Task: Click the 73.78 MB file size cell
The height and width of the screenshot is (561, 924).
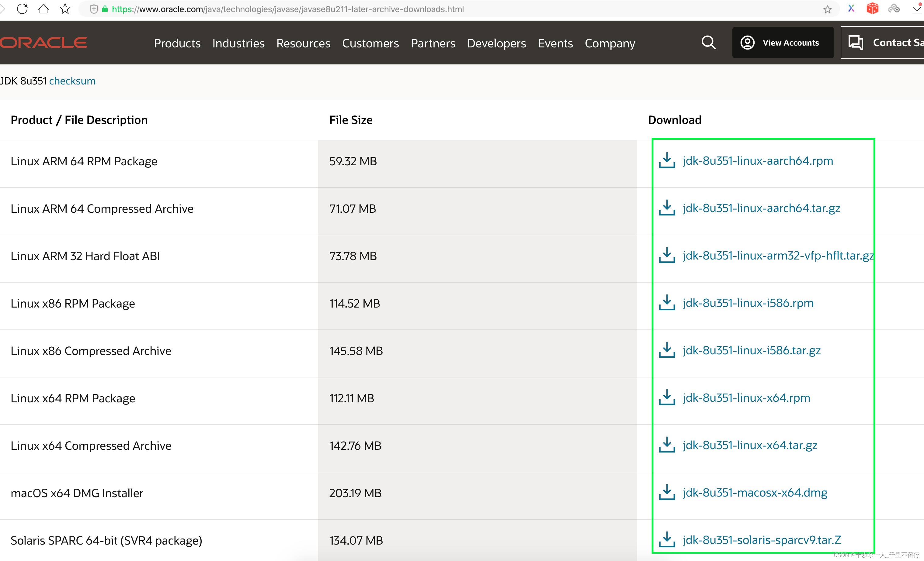Action: [478, 259]
